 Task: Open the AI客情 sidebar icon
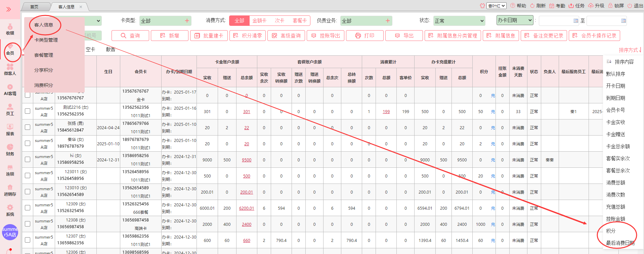(10, 90)
